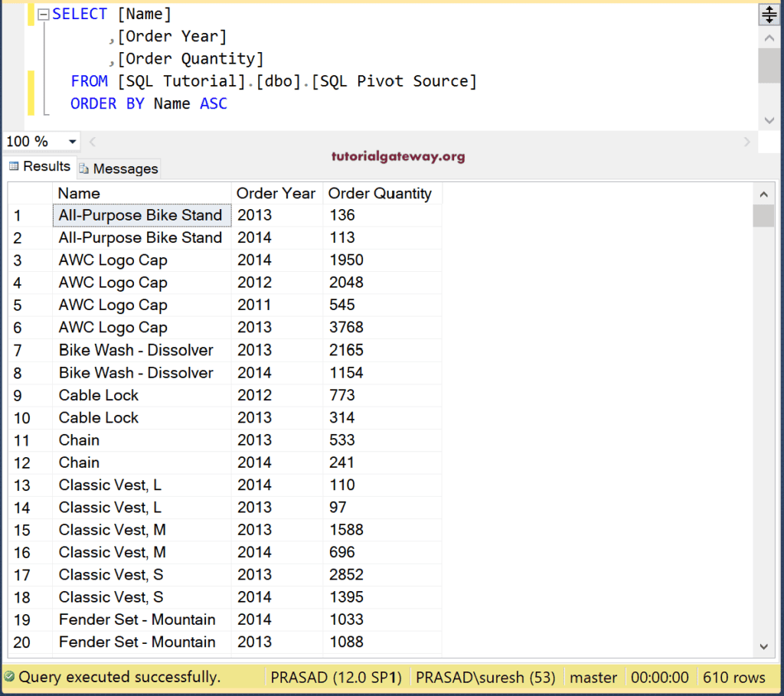784x696 pixels.
Task: Click master database label in status bar
Action: click(593, 677)
